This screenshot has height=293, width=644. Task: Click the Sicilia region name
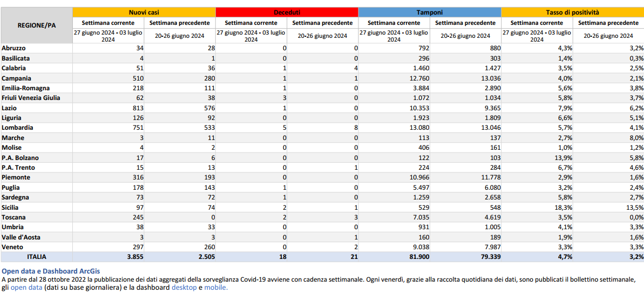(x=12, y=207)
